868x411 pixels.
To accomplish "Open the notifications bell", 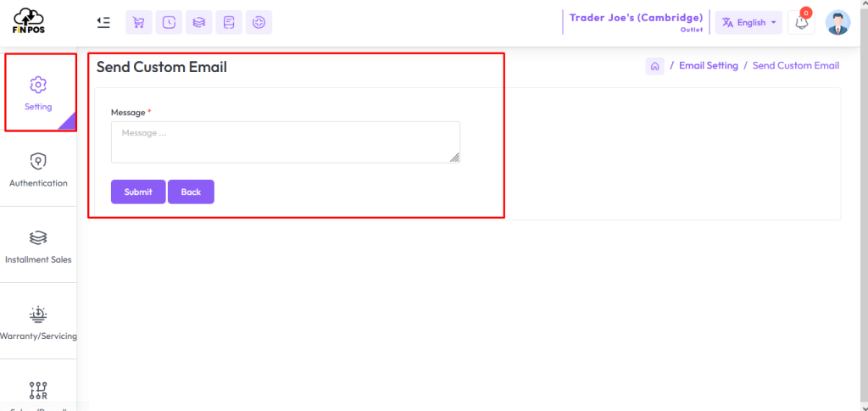I will [x=801, y=23].
